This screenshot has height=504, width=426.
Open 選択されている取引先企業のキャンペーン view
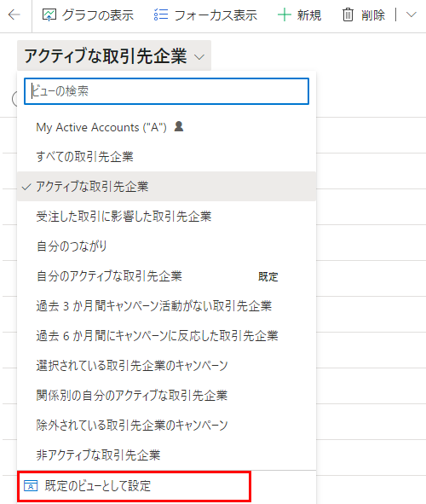coord(166,366)
